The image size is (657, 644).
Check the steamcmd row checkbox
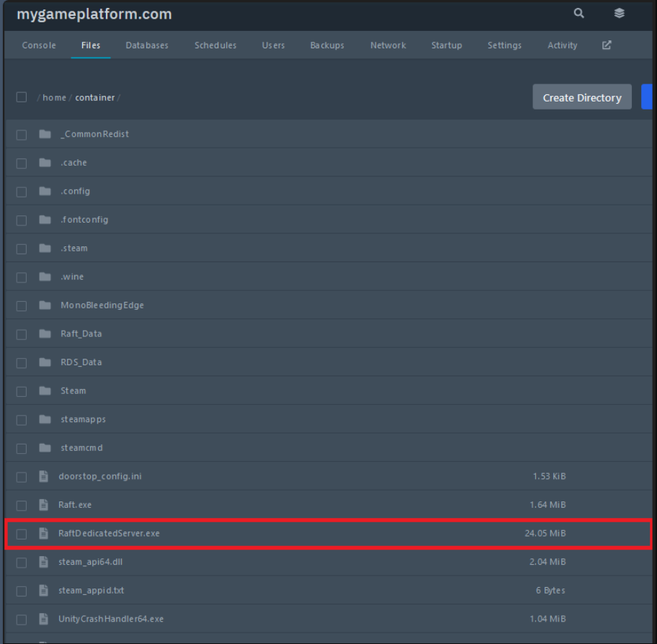click(x=22, y=448)
